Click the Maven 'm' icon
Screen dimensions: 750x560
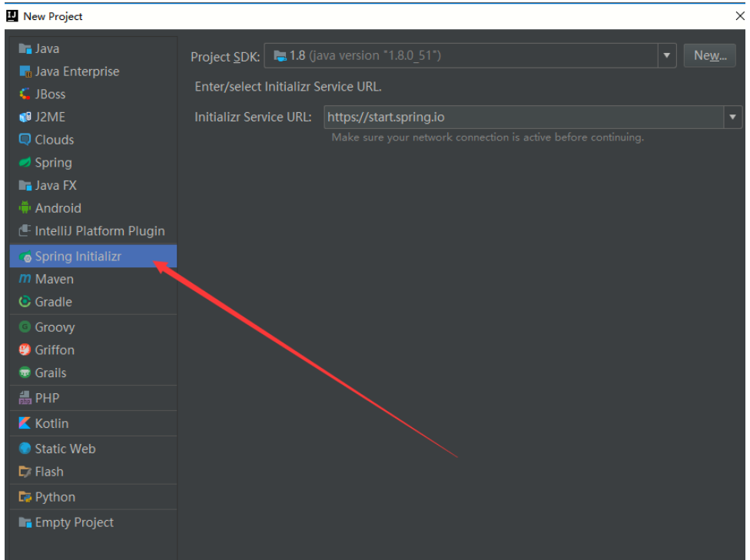coord(25,279)
